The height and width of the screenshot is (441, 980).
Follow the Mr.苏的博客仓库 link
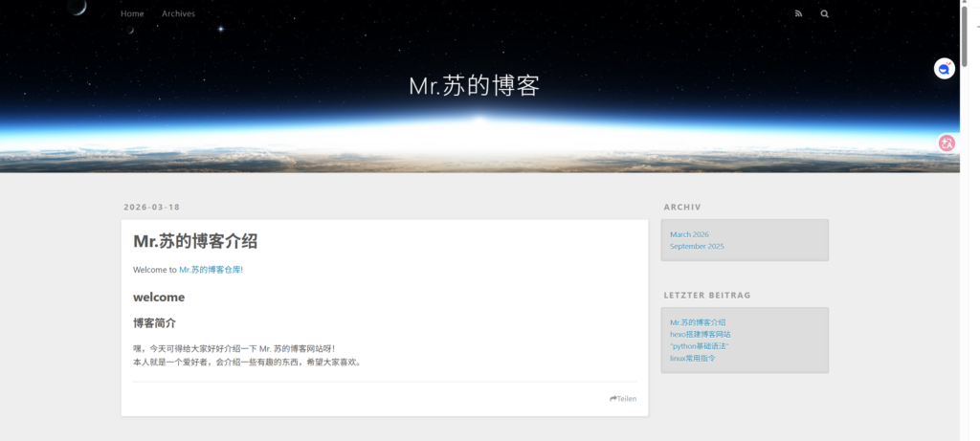210,270
